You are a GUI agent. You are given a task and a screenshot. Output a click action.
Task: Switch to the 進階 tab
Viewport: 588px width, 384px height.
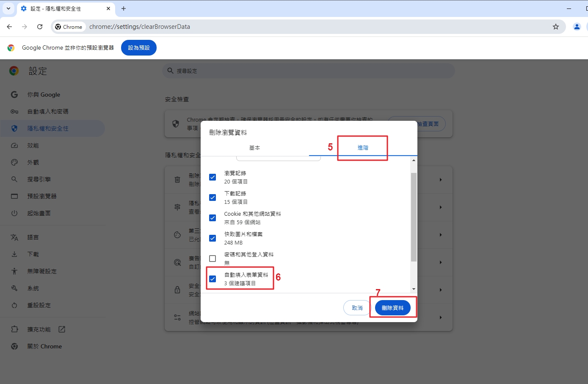(363, 148)
